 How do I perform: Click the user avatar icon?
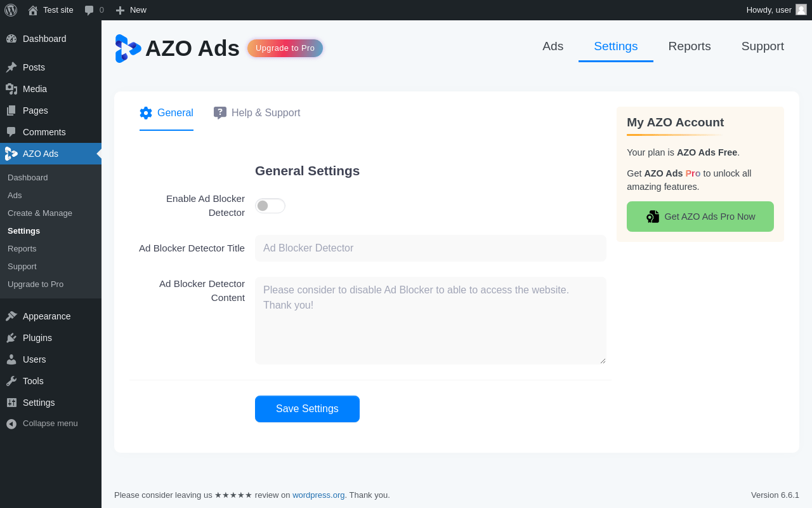tap(801, 10)
